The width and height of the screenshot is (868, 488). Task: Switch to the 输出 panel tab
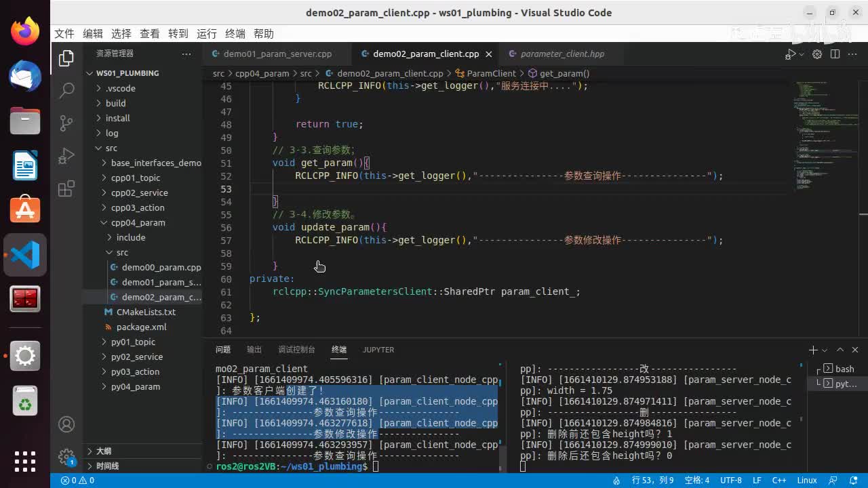tap(254, 350)
